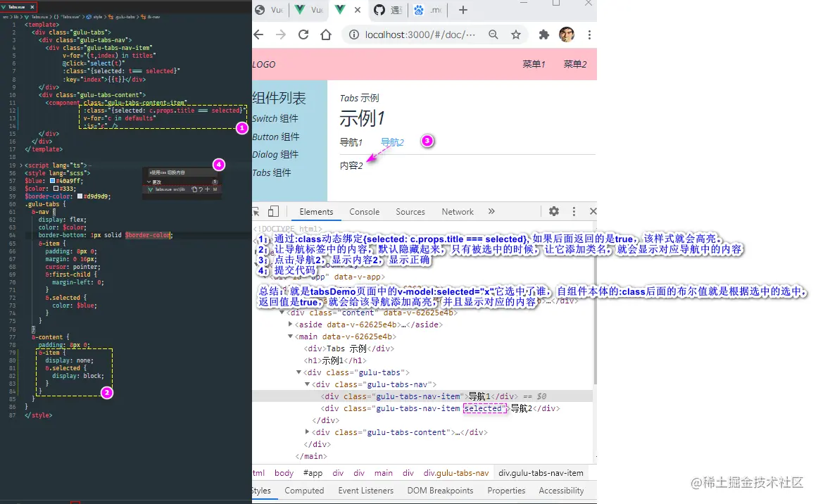Viewport: 818px width, 504px height.
Task: Click the LOGO in the page header
Action: click(264, 64)
